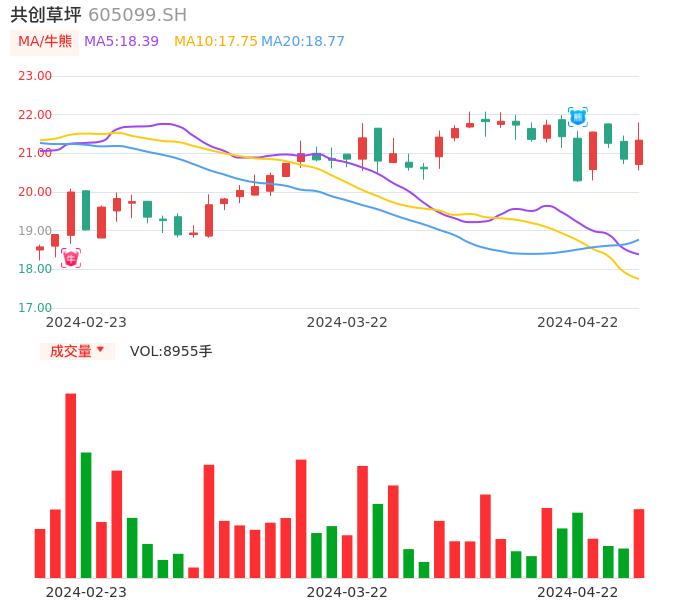Click the rightmost red volume bar
This screenshot has width=686, height=606.
coord(639,543)
